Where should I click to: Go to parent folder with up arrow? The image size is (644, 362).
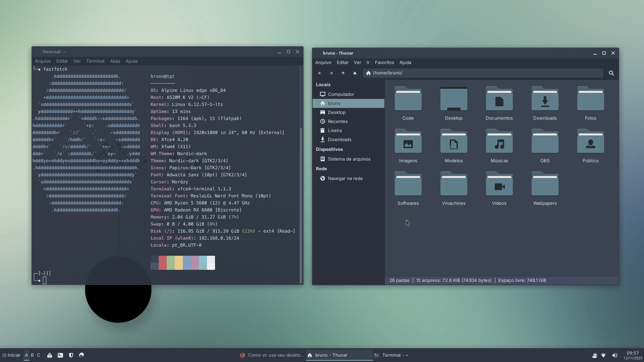point(343,73)
